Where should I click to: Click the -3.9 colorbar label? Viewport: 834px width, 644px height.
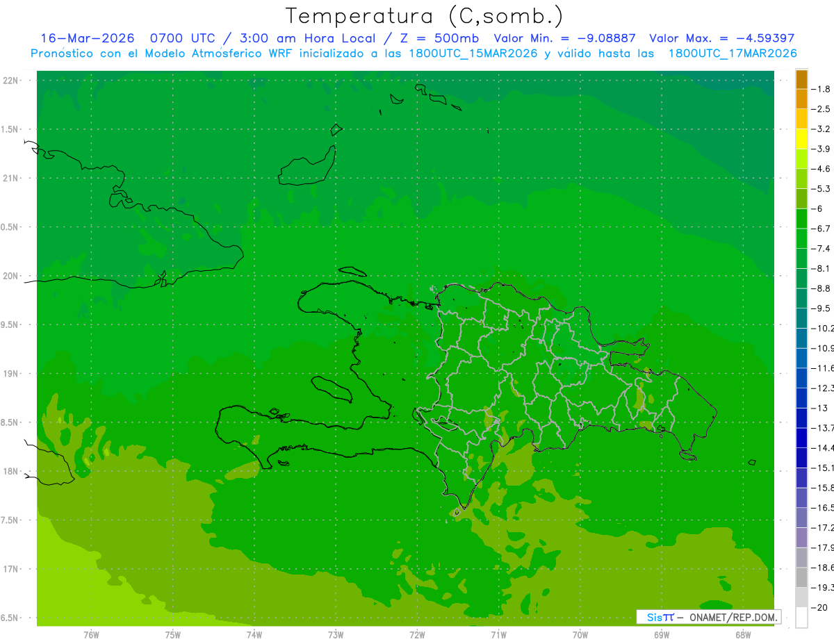(x=821, y=149)
